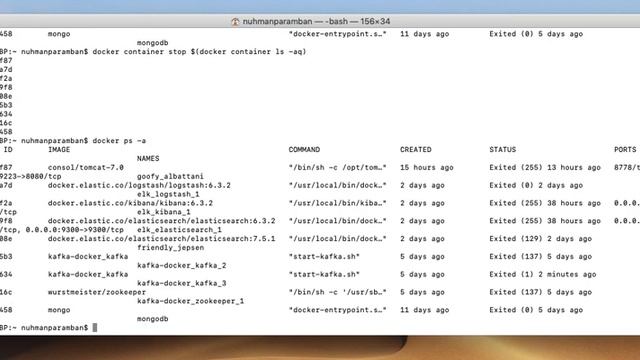The width and height of the screenshot is (640, 360).
Task: Click the port mapping '0.0.0.0:9300->9300/tcp'
Action: click(75, 230)
